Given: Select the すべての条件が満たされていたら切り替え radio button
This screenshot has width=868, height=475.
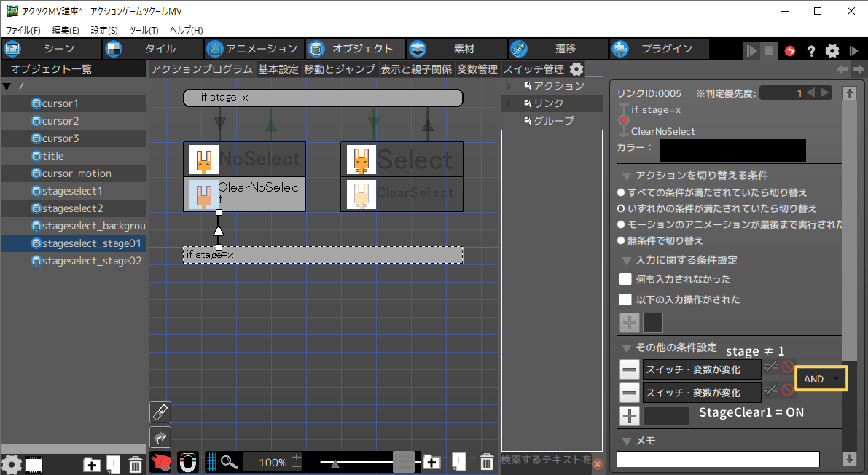Looking at the screenshot, I should pos(621,192).
